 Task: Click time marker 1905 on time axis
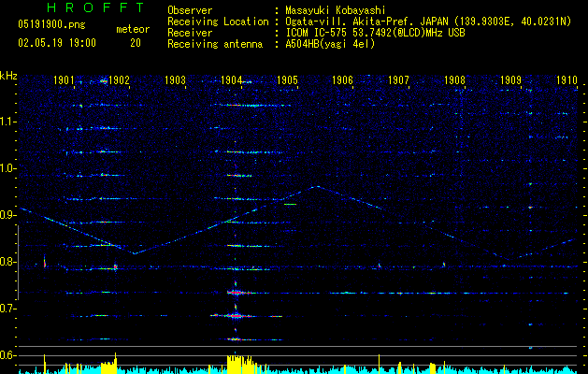point(287,79)
